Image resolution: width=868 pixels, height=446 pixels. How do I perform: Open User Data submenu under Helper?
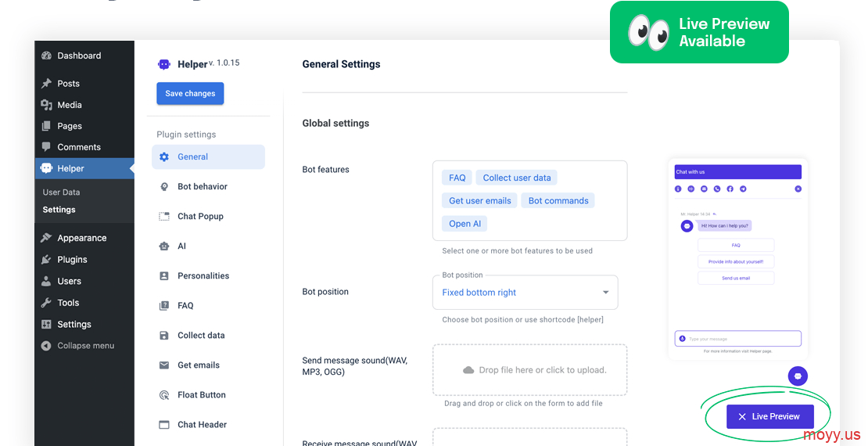tap(61, 192)
